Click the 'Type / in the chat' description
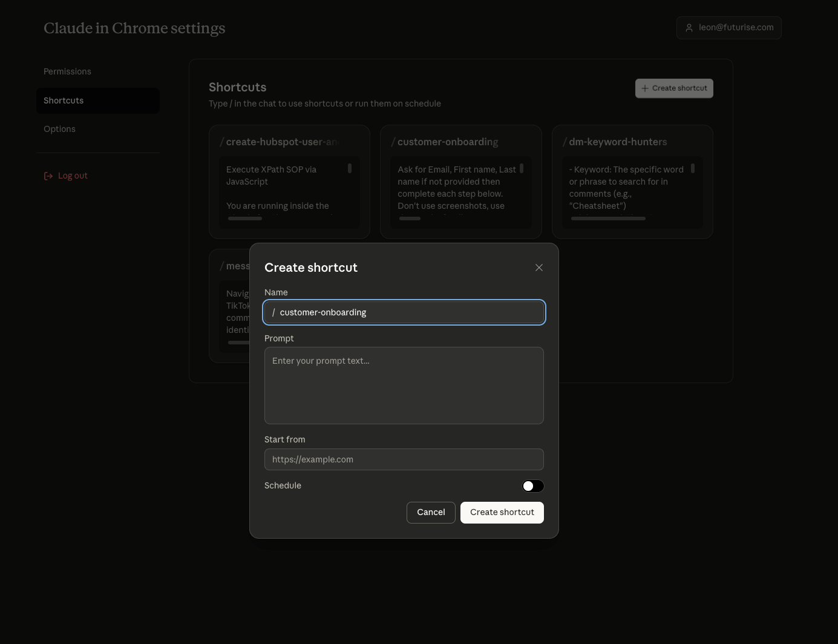The image size is (838, 644). pyautogui.click(x=325, y=103)
